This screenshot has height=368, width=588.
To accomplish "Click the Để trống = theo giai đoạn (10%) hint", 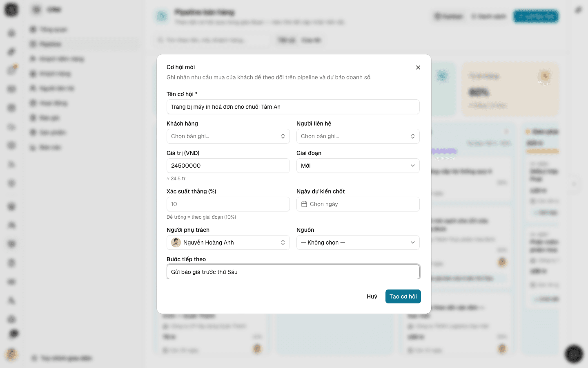I will tap(201, 217).
